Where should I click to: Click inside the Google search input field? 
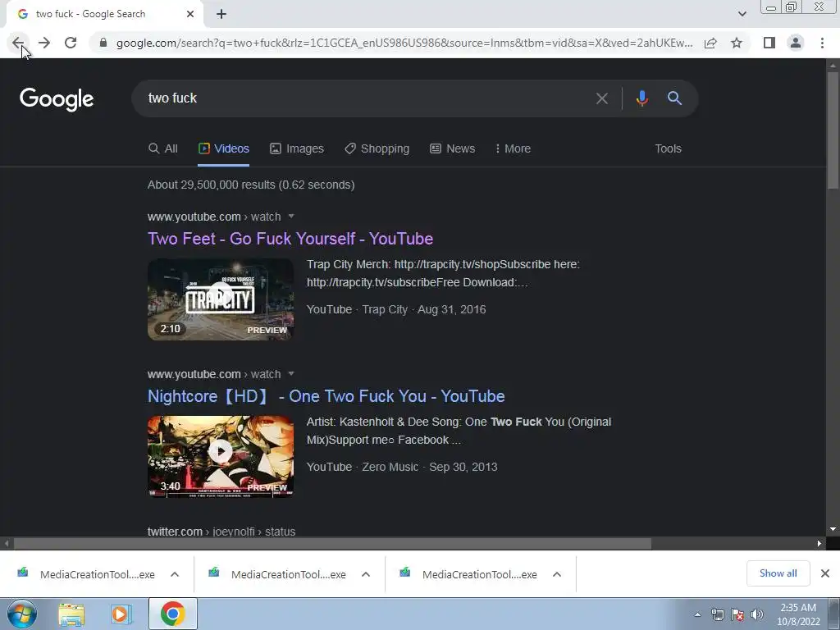point(364,98)
